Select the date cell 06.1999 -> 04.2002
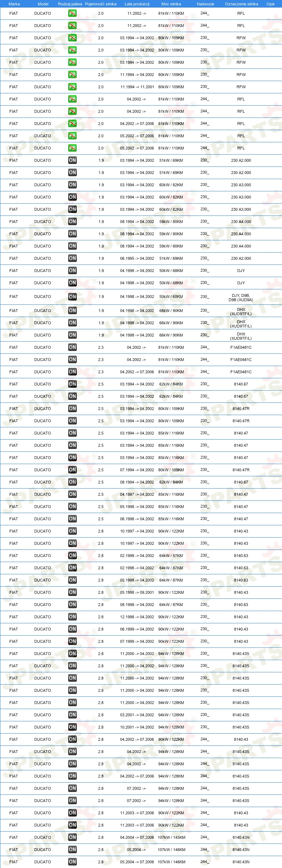The height and width of the screenshot is (868, 282). coord(137,629)
